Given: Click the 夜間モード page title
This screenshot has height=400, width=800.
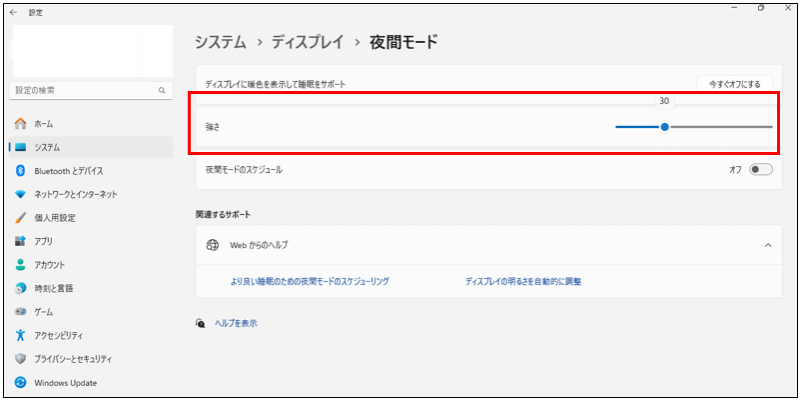Looking at the screenshot, I should click(404, 42).
